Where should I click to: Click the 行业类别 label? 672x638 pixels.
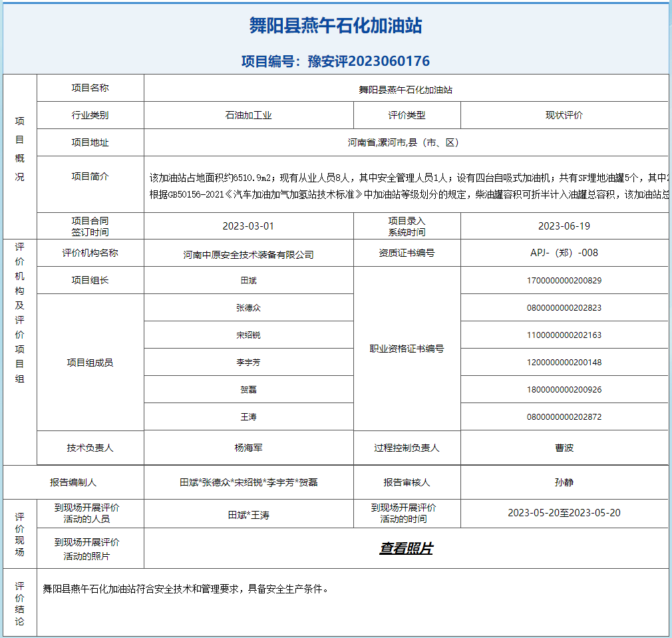pyautogui.click(x=90, y=115)
